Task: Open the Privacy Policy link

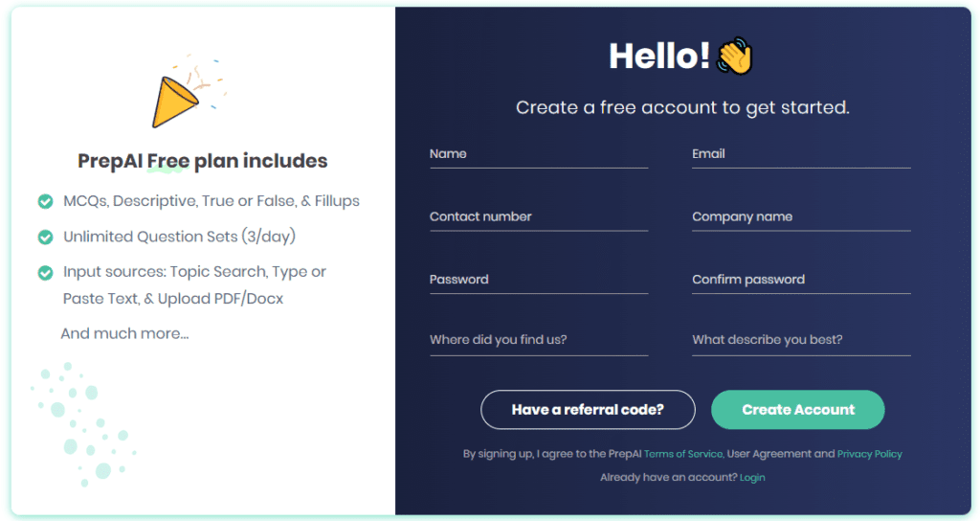Action: tap(869, 454)
